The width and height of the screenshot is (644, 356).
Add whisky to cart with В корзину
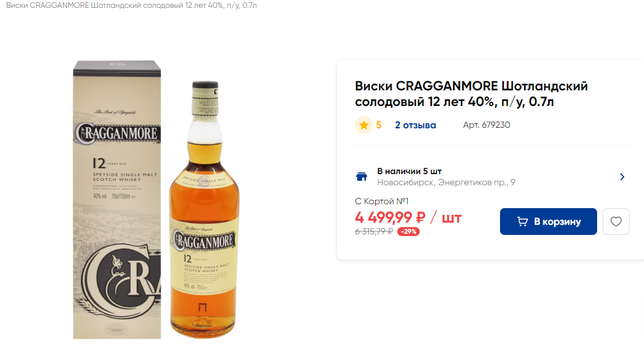tap(549, 222)
